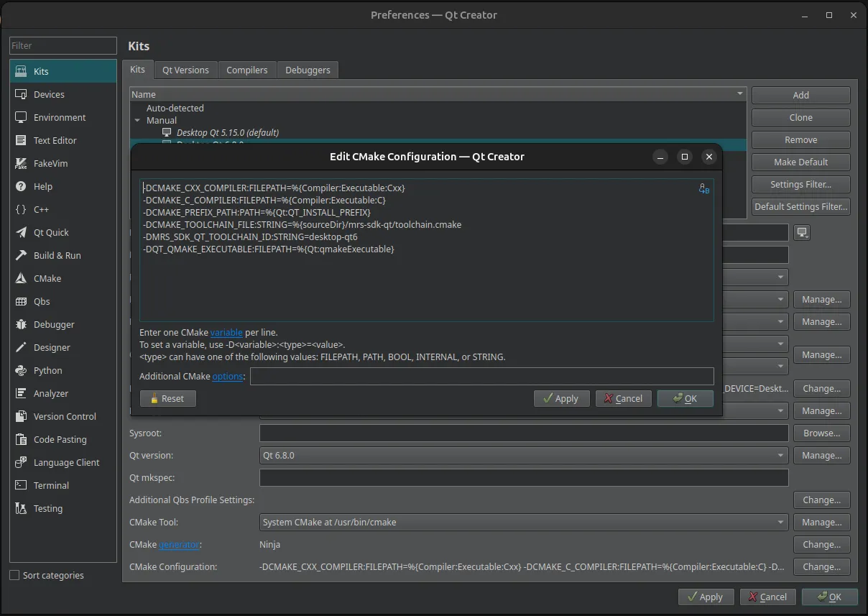
Task: Open the C++ category icon
Action: pos(21,209)
